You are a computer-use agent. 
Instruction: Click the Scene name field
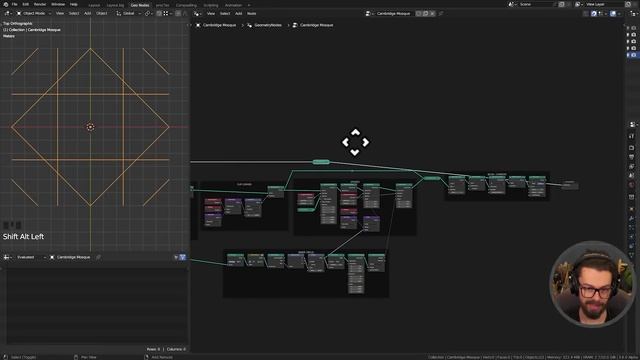536,4
